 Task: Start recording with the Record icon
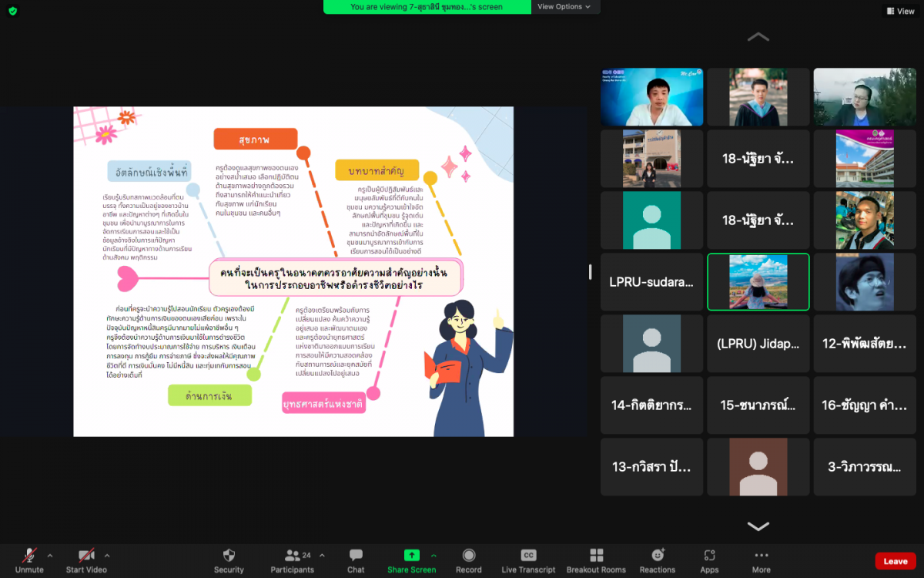468,555
